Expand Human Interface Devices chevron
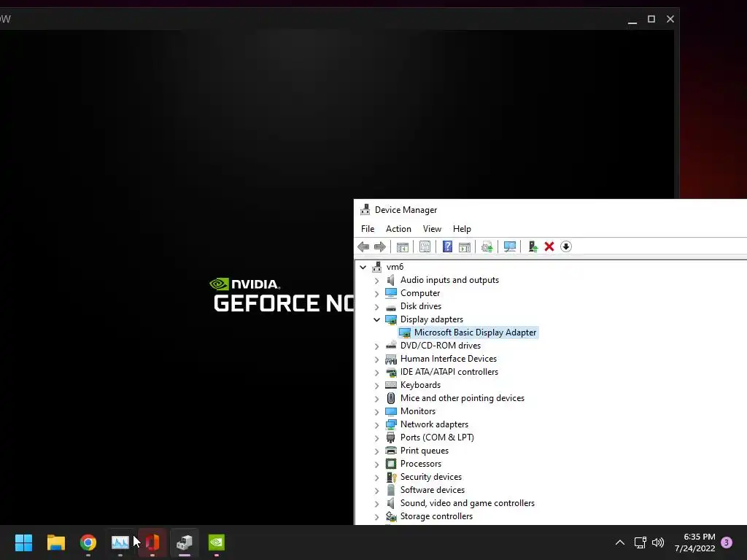This screenshot has width=747, height=560. tap(377, 359)
